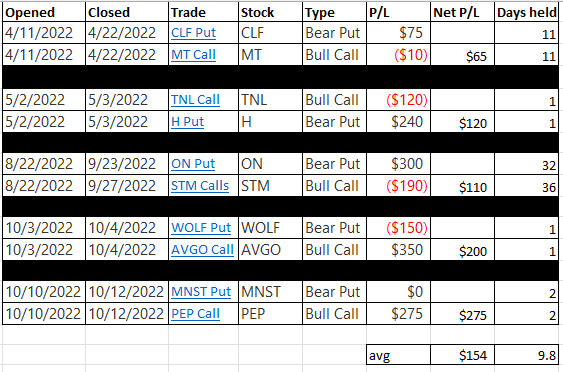Select the average Net P/L $154 cell
The height and width of the screenshot is (372, 563).
(x=462, y=355)
